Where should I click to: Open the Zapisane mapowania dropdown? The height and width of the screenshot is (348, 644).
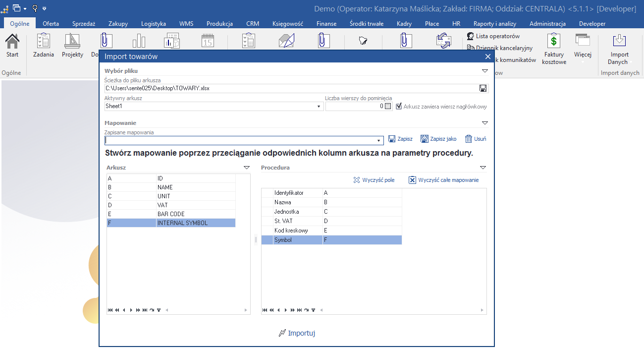(x=379, y=141)
